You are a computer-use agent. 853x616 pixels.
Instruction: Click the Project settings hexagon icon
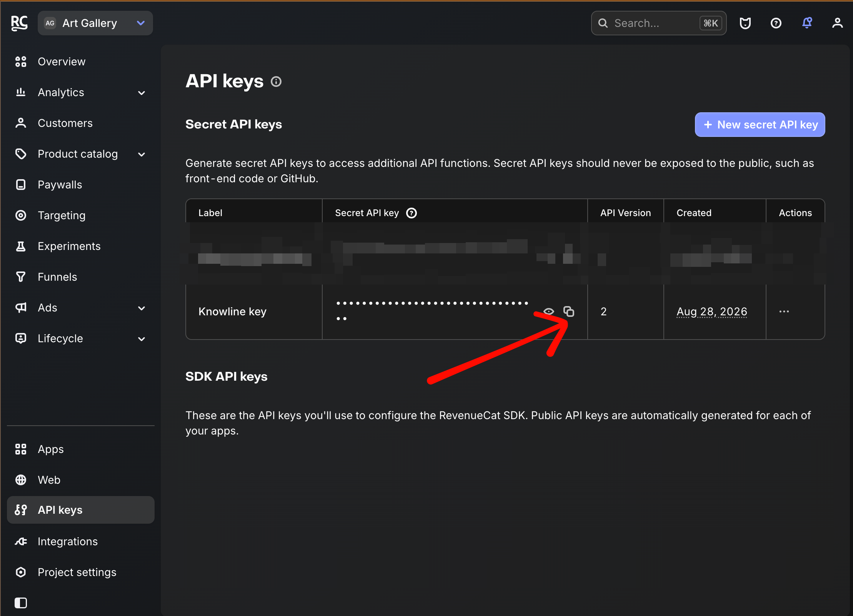21,572
